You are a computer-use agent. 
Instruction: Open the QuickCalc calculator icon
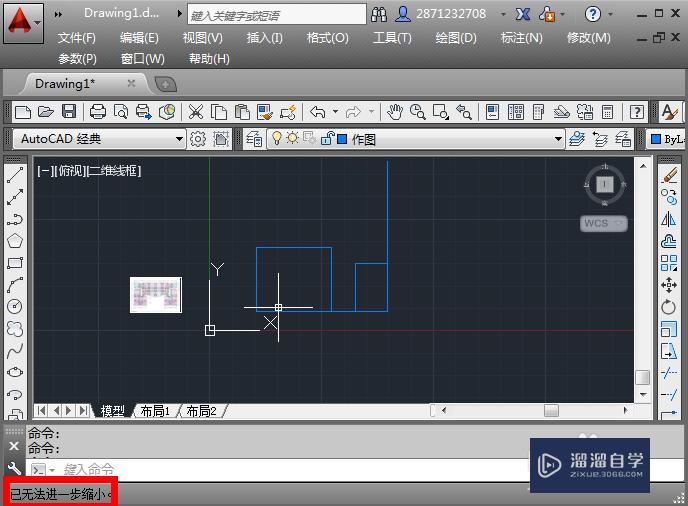[607, 112]
